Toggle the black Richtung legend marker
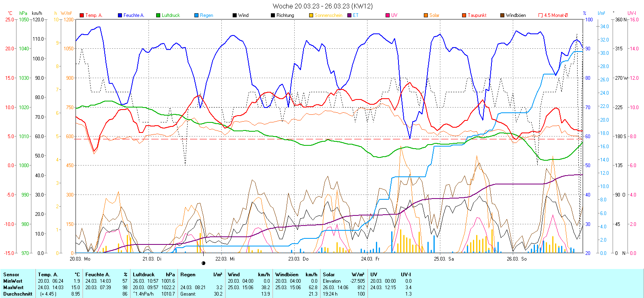Viewport: 644px width, 298px height. (x=273, y=15)
